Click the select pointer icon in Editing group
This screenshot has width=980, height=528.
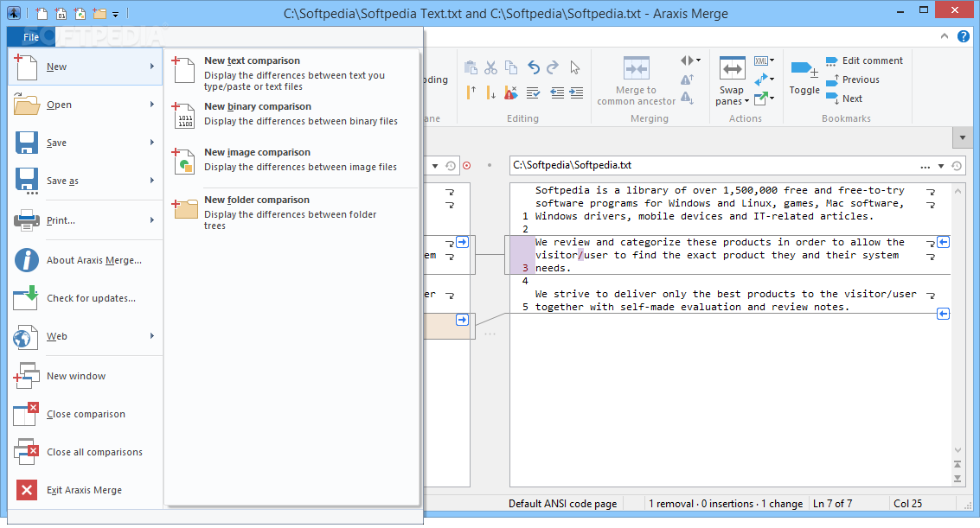[x=575, y=67]
